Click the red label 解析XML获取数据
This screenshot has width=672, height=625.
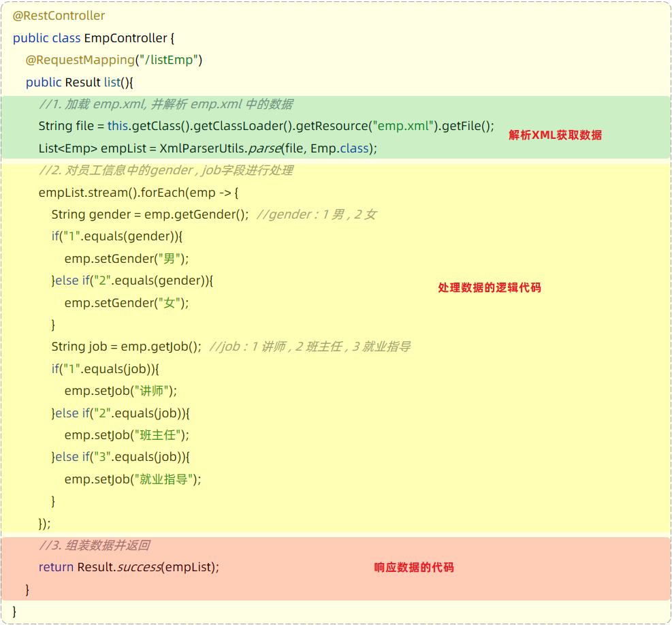click(x=555, y=135)
